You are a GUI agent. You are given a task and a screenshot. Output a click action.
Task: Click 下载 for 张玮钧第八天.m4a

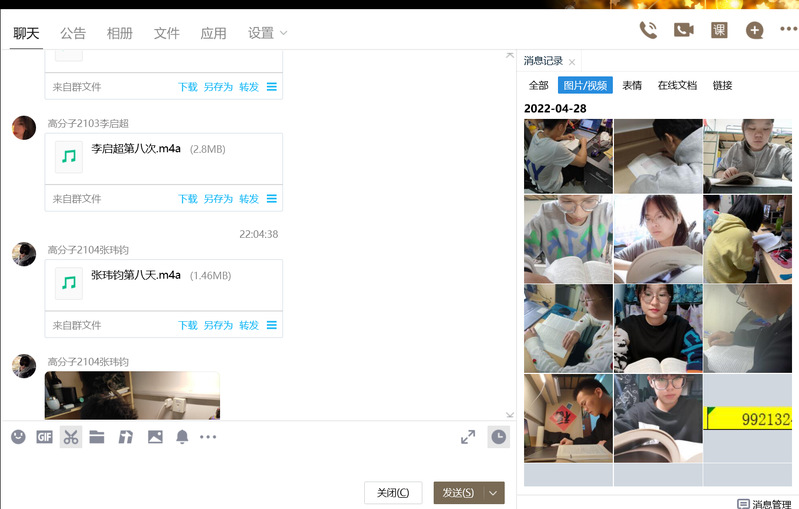188,325
